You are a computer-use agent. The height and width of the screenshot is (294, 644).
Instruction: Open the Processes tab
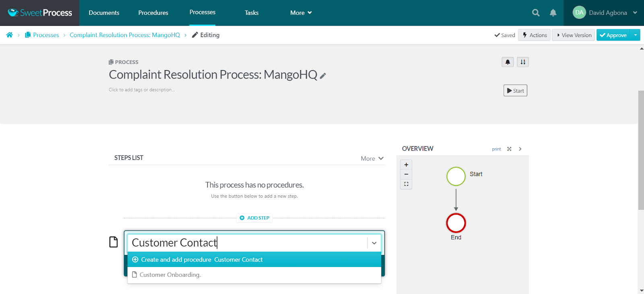(202, 12)
